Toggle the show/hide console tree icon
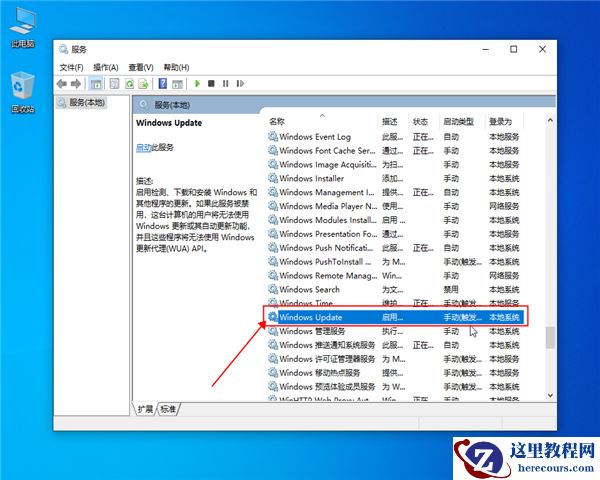 tap(96, 83)
